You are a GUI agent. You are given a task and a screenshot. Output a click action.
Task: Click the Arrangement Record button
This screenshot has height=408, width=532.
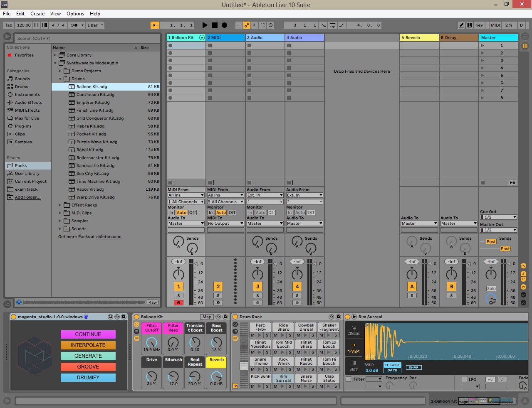coord(224,25)
